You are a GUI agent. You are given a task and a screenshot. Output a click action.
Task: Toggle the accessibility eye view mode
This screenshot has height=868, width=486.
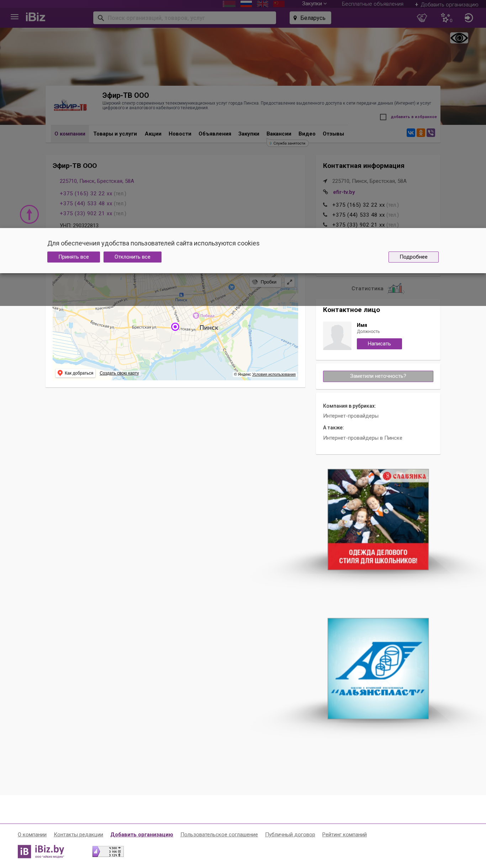click(459, 38)
